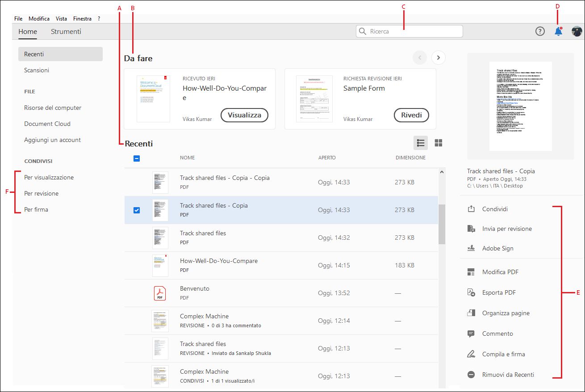Select the Track shared files - Copia - Copia row
The width and height of the screenshot is (585, 392).
point(281,182)
